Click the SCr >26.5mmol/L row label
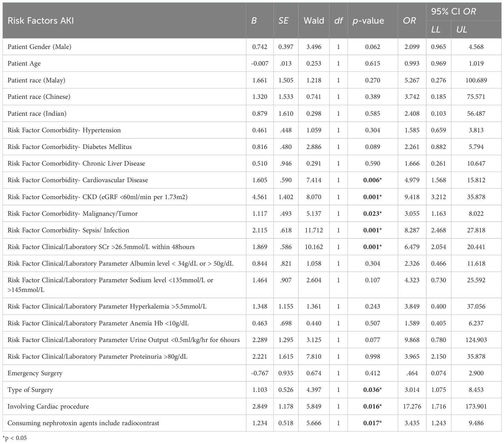This screenshot has height=444, width=504. coord(101,247)
